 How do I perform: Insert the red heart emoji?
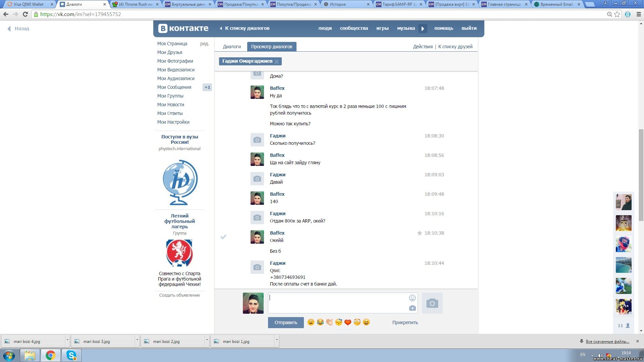click(x=348, y=322)
